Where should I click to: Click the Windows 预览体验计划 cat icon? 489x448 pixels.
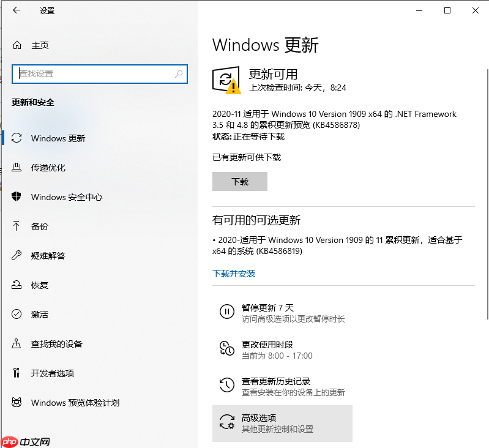pos(17,402)
